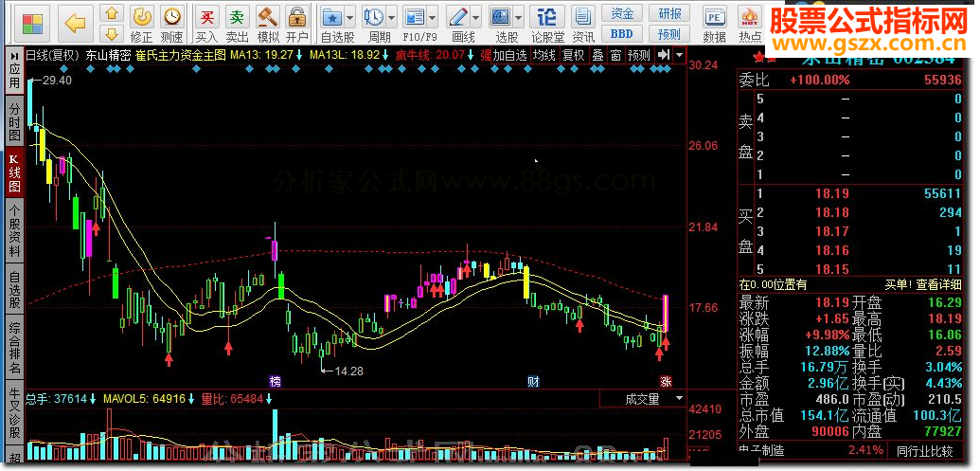Viewport: 980px width, 471px height.
Task: Click the green 卖出 sell icon
Action: click(237, 17)
